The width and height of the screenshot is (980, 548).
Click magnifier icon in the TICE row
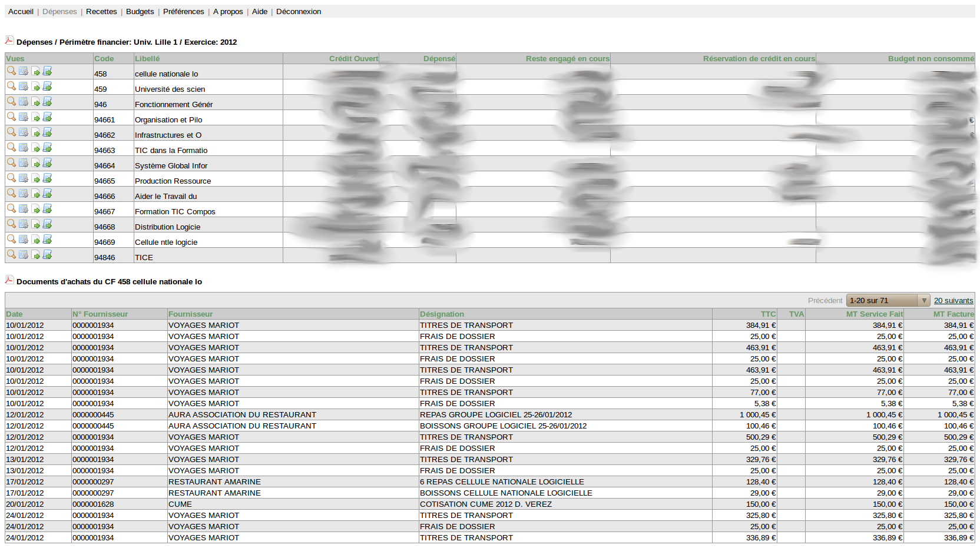click(x=11, y=254)
